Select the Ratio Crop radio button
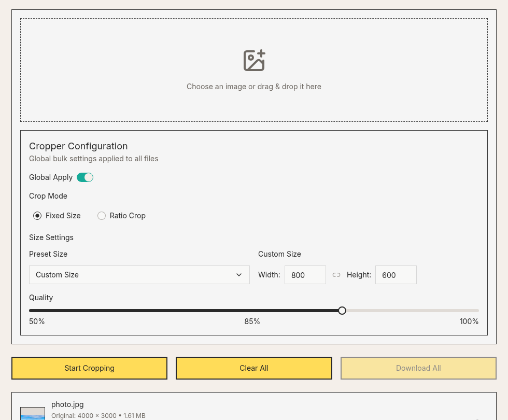 click(x=102, y=216)
